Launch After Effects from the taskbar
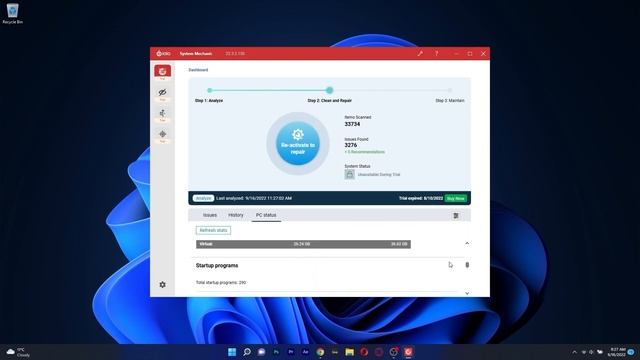This screenshot has height=360, width=640. 305,352
